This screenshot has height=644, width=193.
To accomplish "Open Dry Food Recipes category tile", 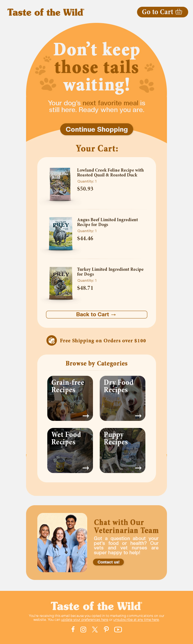I will click(123, 398).
